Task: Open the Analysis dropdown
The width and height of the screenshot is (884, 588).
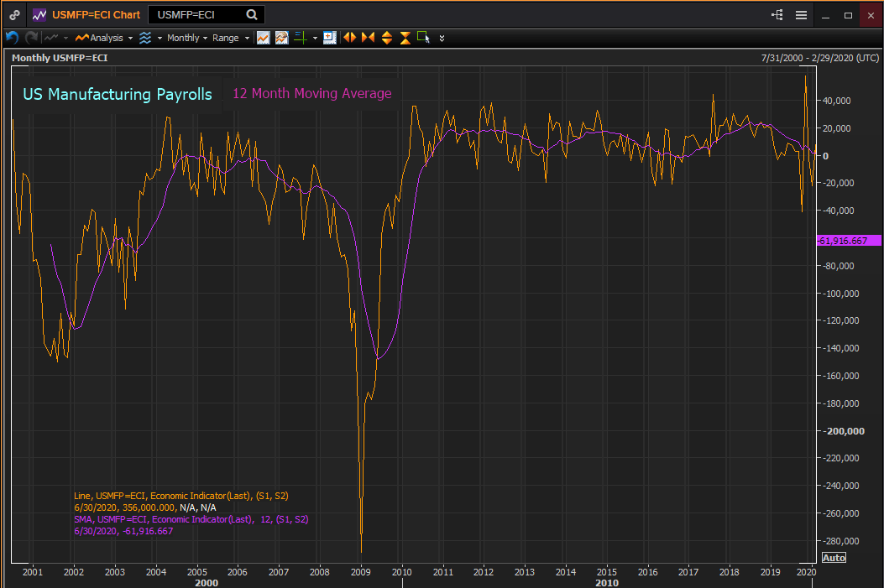Action: pyautogui.click(x=103, y=38)
